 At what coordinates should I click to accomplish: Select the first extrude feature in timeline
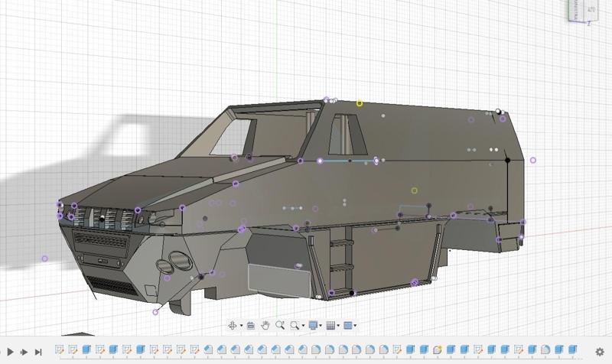[x=86, y=349]
